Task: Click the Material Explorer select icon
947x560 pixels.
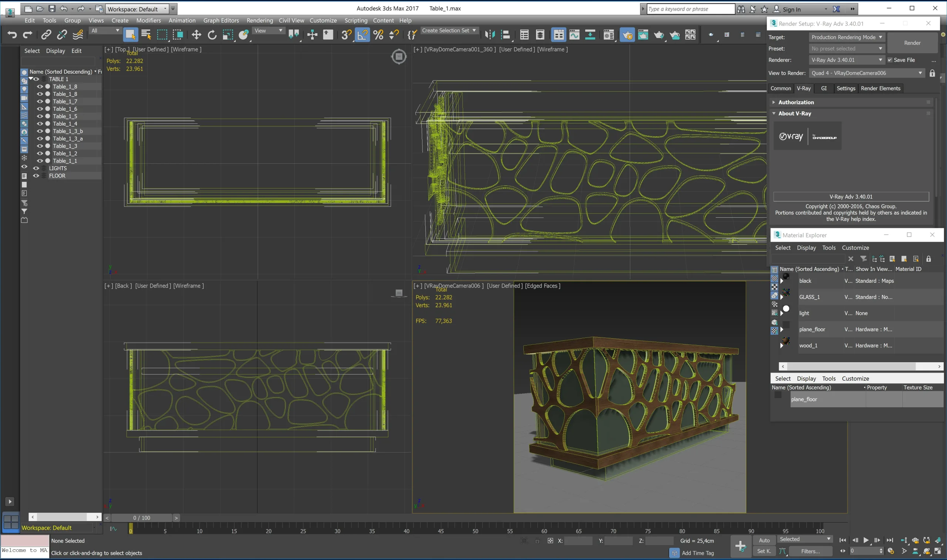Action: click(x=783, y=247)
